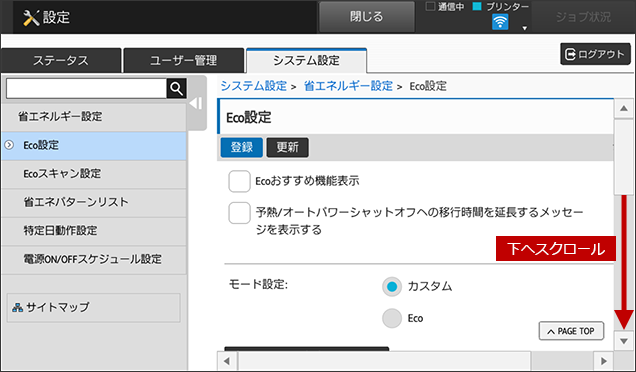Click the Eco設定 row arrow icon
Image resolution: width=636 pixels, height=372 pixels.
(x=9, y=145)
